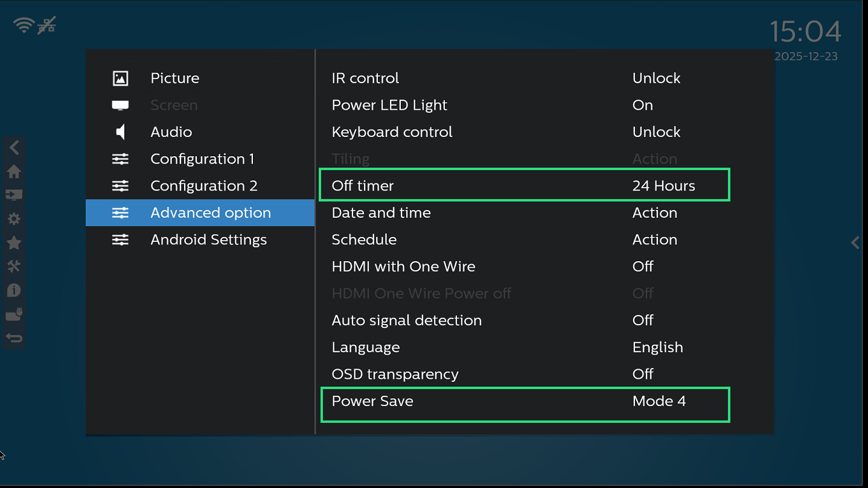Change the Off timer 24 Hours value

pyautogui.click(x=663, y=186)
